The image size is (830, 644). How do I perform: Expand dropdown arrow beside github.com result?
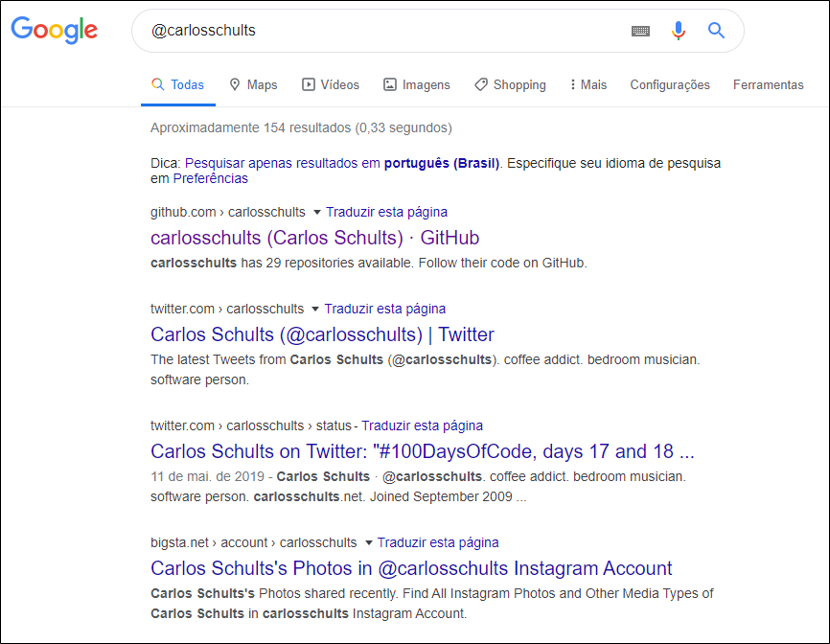(317, 212)
